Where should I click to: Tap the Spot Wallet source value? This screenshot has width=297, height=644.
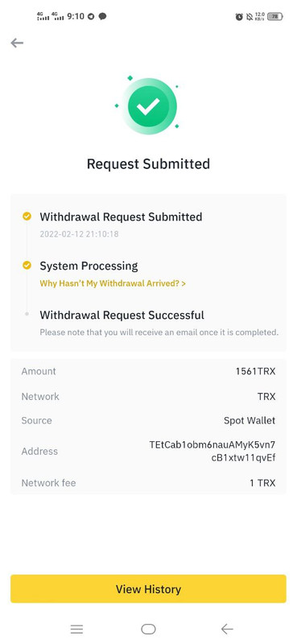pyautogui.click(x=250, y=420)
